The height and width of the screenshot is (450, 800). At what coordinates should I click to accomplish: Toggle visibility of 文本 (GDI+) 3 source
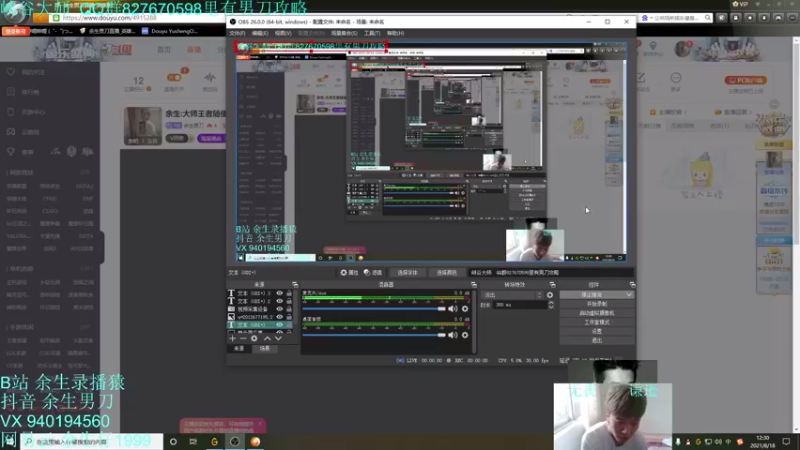280,293
